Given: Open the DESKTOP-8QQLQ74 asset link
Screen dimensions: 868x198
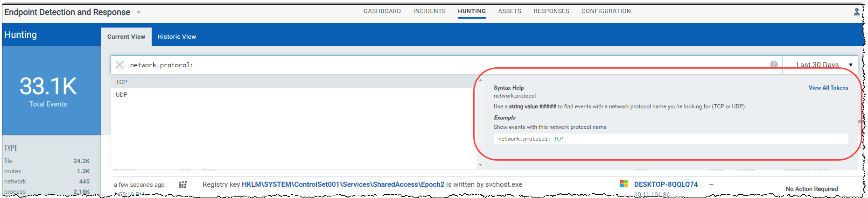Looking at the screenshot, I should 666,184.
